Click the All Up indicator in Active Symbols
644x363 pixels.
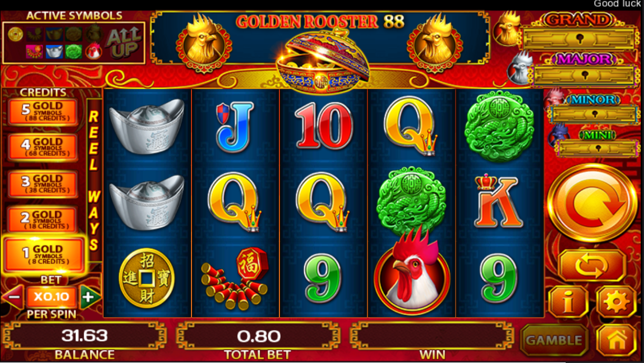click(x=123, y=43)
